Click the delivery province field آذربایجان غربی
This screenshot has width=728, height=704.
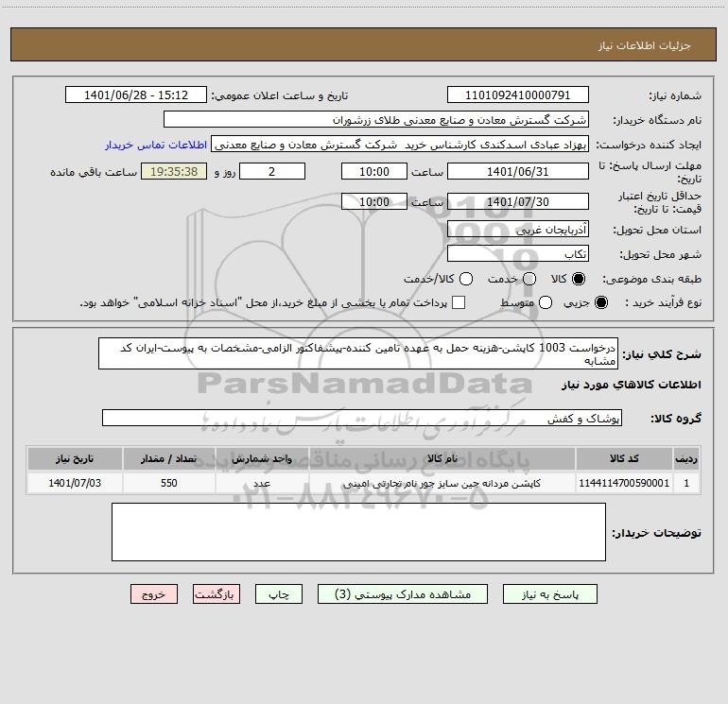pos(518,230)
